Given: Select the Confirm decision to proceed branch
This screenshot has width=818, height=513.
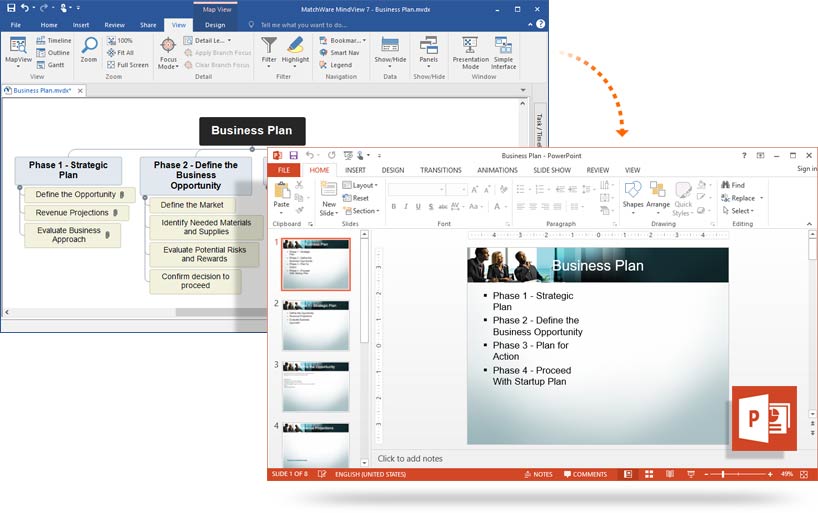Looking at the screenshot, I should click(x=195, y=281).
